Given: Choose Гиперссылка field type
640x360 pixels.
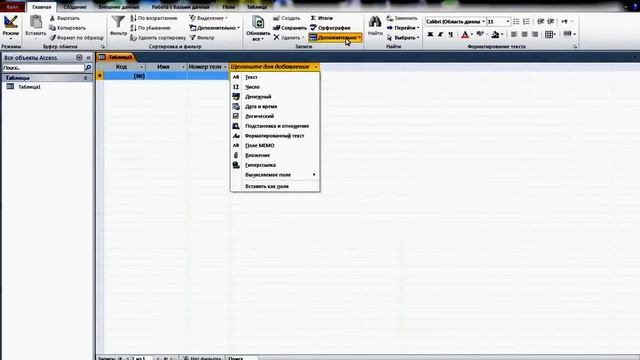Looking at the screenshot, I should coord(275,165).
